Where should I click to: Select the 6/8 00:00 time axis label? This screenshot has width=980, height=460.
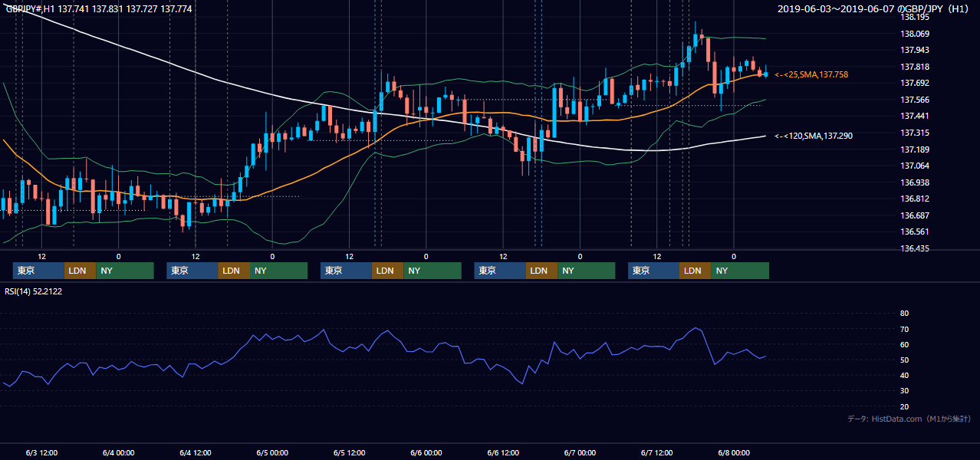733,452
